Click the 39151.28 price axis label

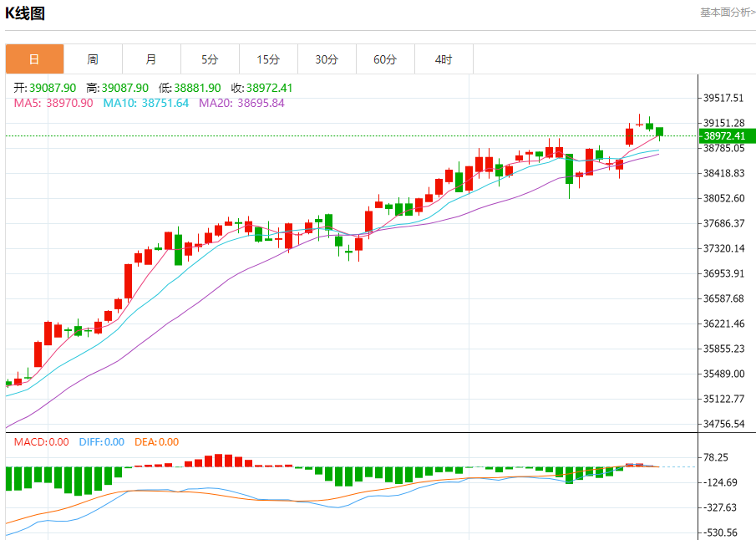pyautogui.click(x=723, y=123)
